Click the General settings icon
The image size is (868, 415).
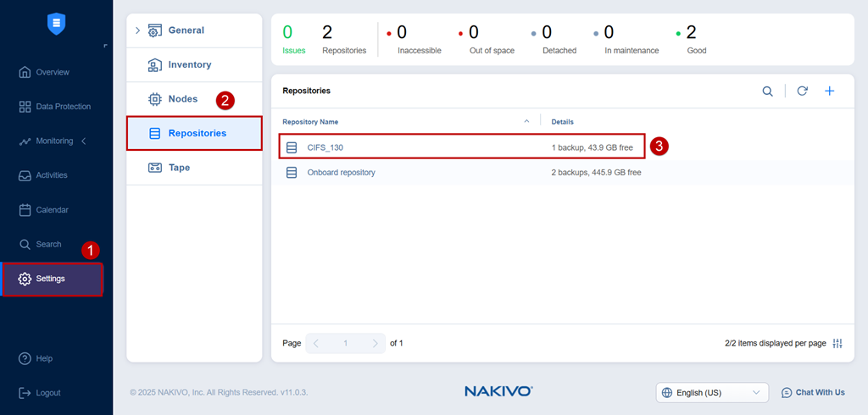pos(155,30)
